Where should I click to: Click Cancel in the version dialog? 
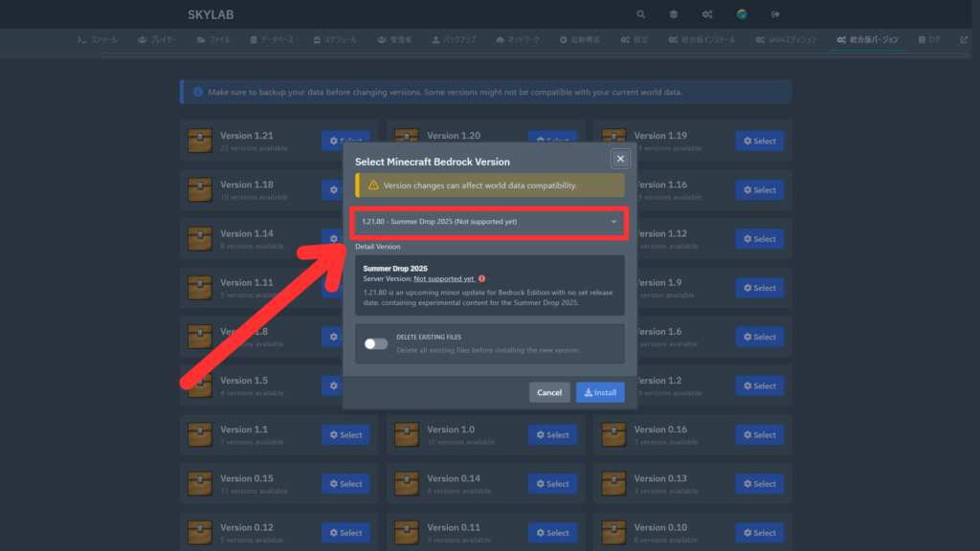(549, 392)
